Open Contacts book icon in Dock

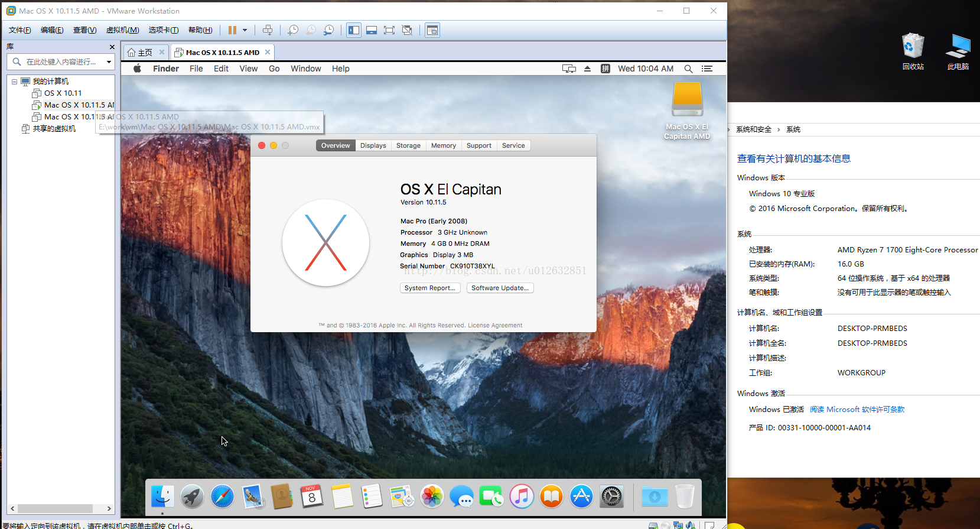[282, 496]
